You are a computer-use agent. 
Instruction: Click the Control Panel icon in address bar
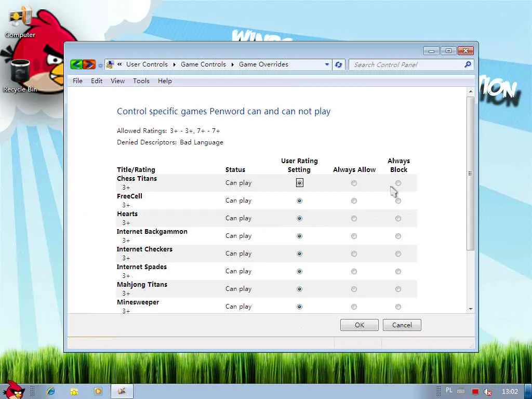(110, 64)
